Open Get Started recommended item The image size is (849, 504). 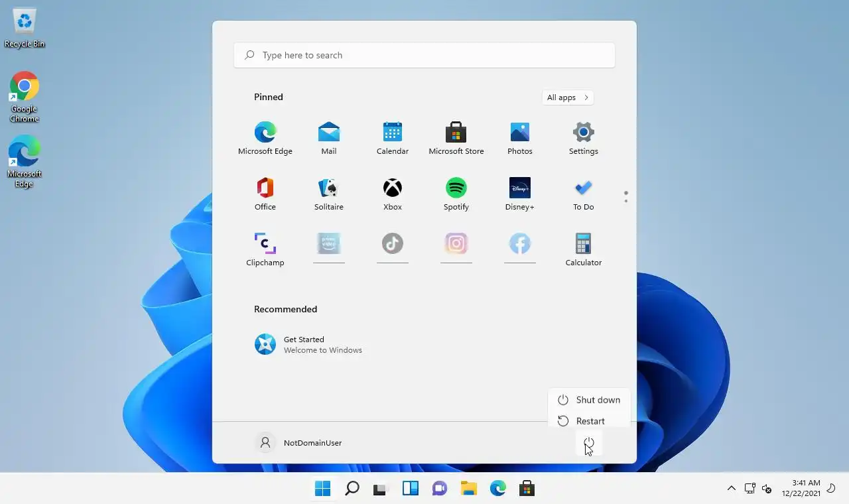pyautogui.click(x=309, y=344)
